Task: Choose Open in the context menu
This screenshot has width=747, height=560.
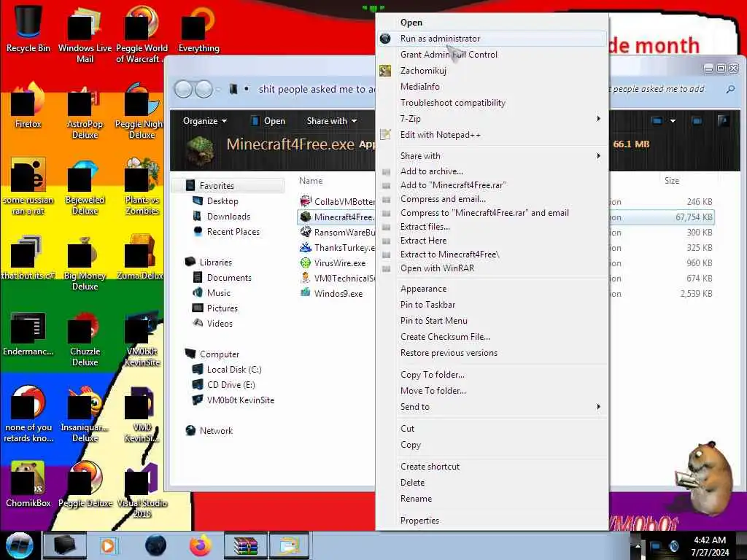Action: tap(492, 23)
